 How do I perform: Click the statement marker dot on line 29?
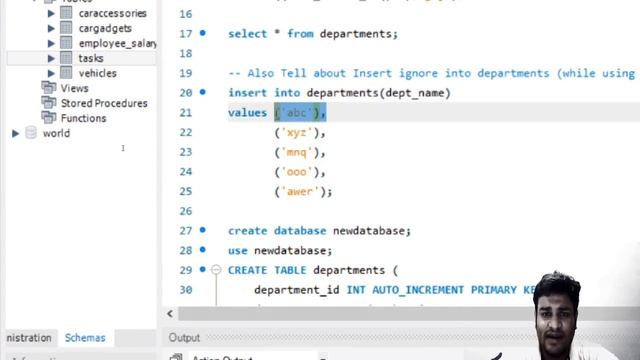coord(203,269)
